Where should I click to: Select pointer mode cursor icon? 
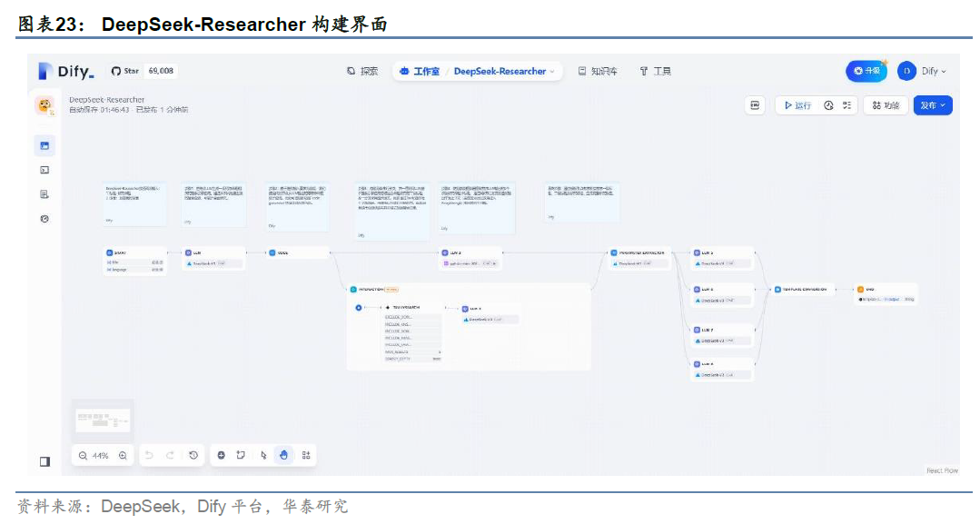[x=263, y=455]
